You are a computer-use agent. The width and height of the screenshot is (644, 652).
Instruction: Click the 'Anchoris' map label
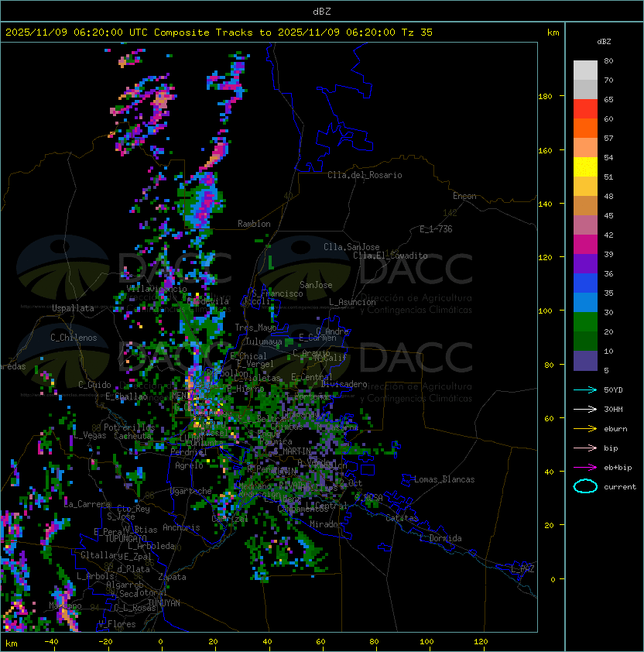[x=181, y=527]
